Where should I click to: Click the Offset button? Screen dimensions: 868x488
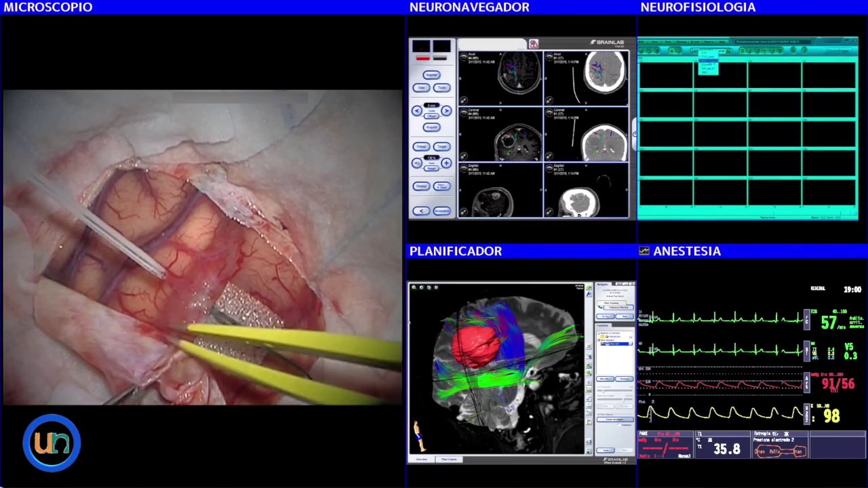[431, 116]
